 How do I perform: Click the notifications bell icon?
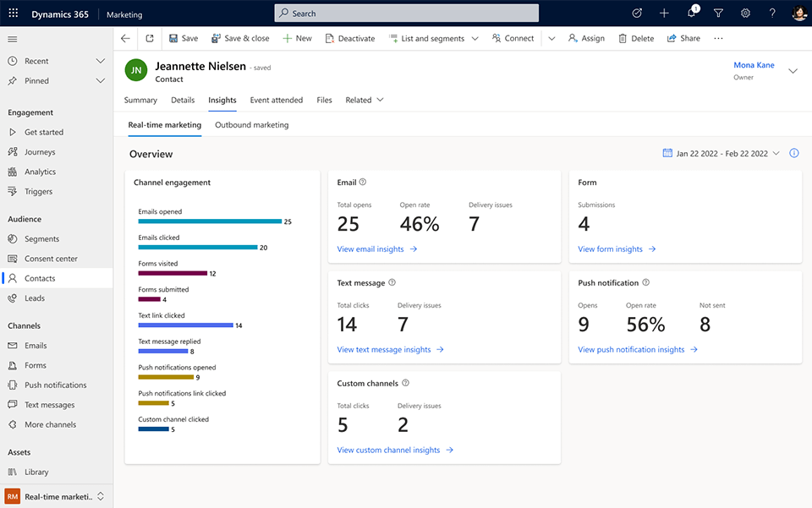pos(691,14)
